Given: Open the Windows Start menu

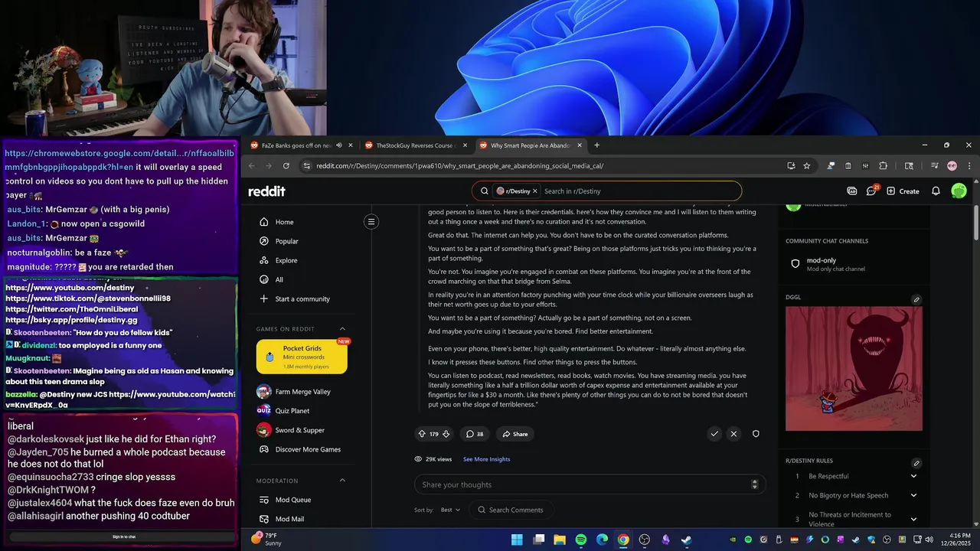Looking at the screenshot, I should tap(517, 540).
